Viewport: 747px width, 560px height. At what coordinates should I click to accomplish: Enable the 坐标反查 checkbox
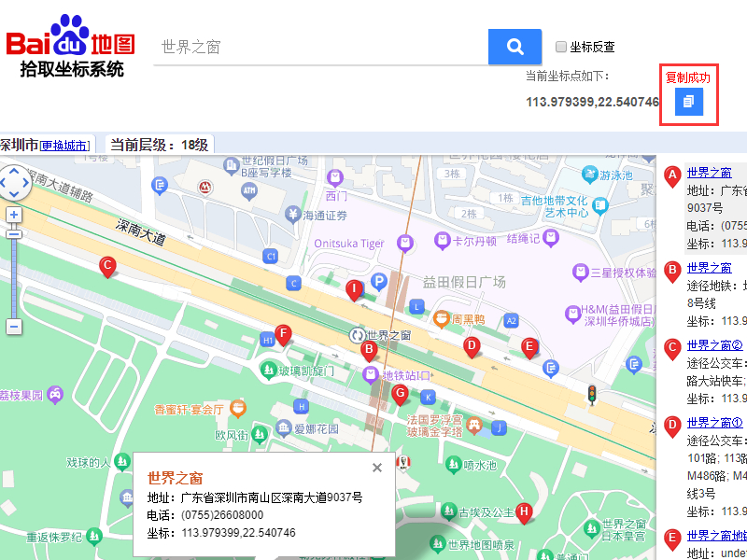(x=561, y=47)
